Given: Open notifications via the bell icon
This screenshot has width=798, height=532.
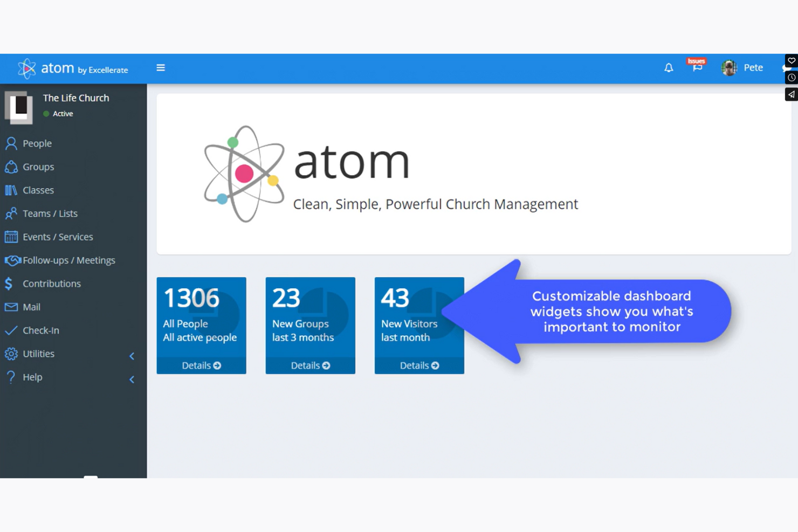Looking at the screenshot, I should coord(669,68).
